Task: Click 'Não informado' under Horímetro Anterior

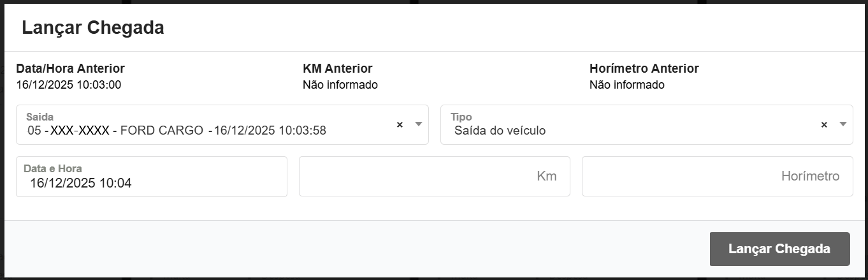Action: click(x=627, y=85)
